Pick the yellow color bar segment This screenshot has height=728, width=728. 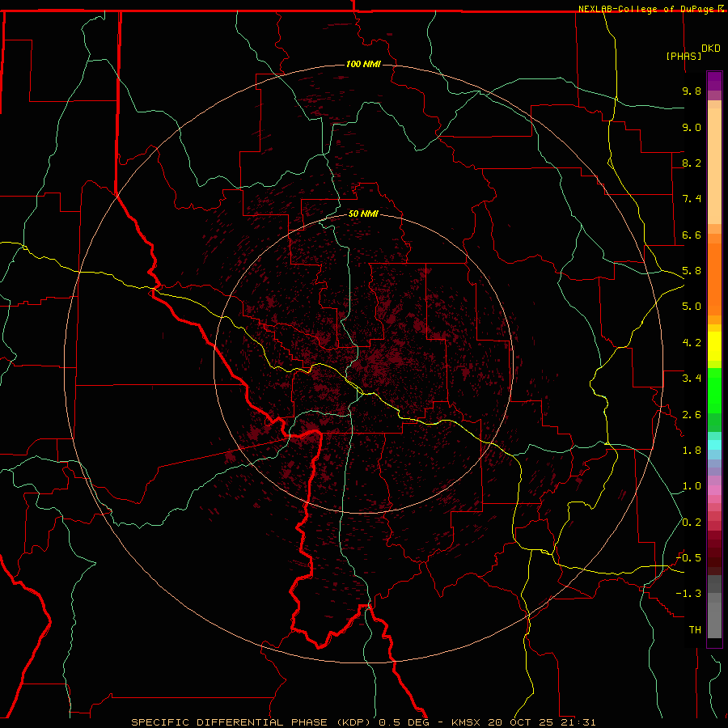[714, 346]
